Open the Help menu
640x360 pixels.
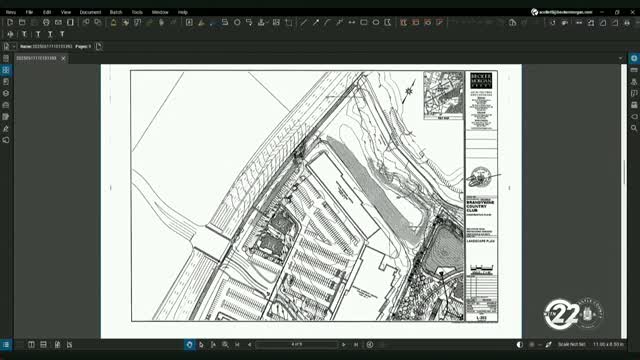pyautogui.click(x=183, y=12)
